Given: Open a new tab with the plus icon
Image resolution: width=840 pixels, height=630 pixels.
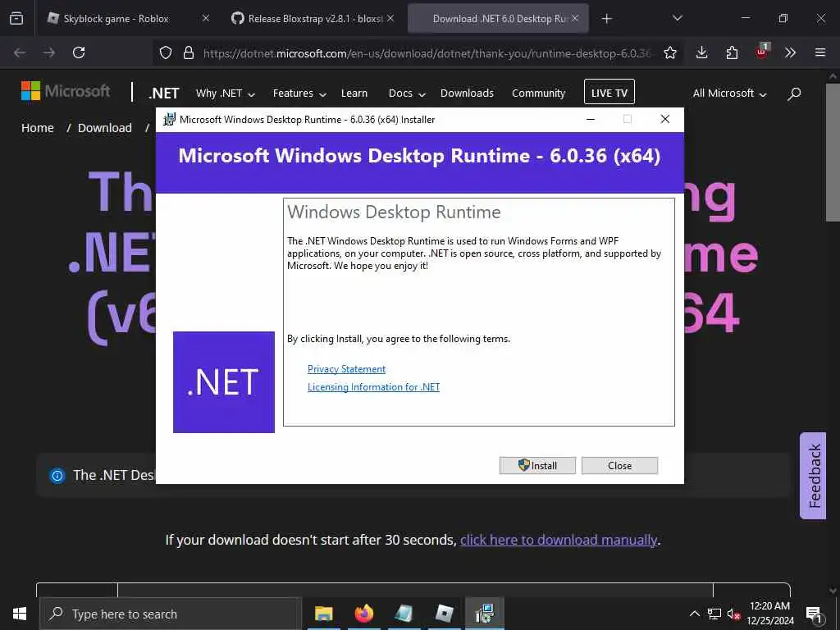Looking at the screenshot, I should pos(606,19).
